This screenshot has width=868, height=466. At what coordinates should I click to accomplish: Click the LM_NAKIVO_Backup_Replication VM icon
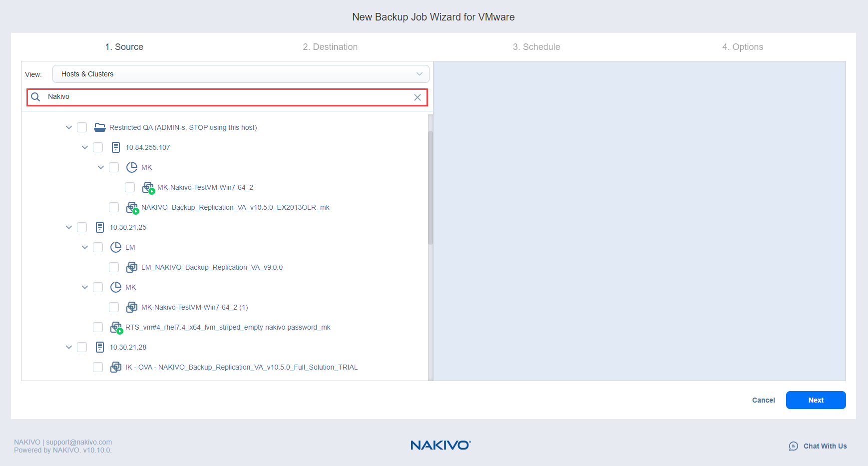(x=132, y=267)
